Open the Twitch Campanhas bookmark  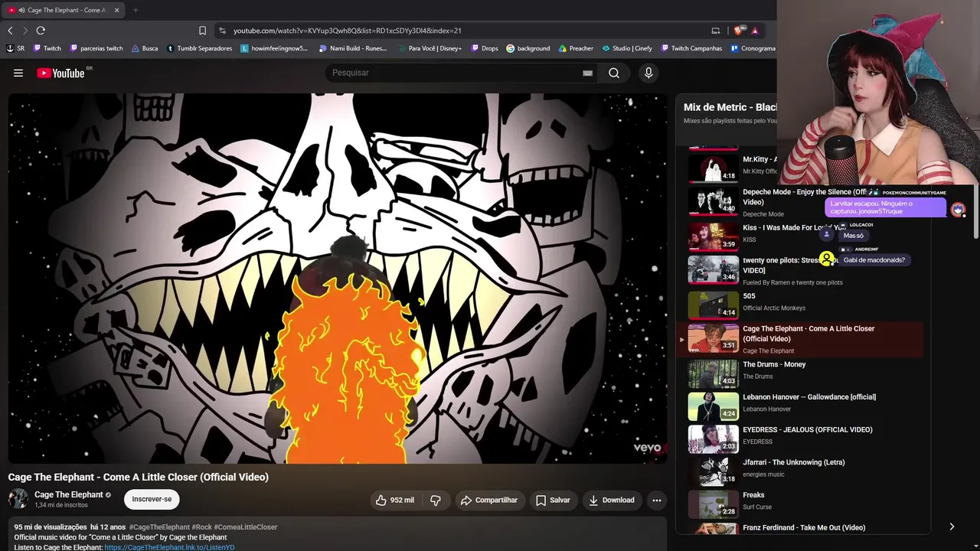click(x=691, y=48)
